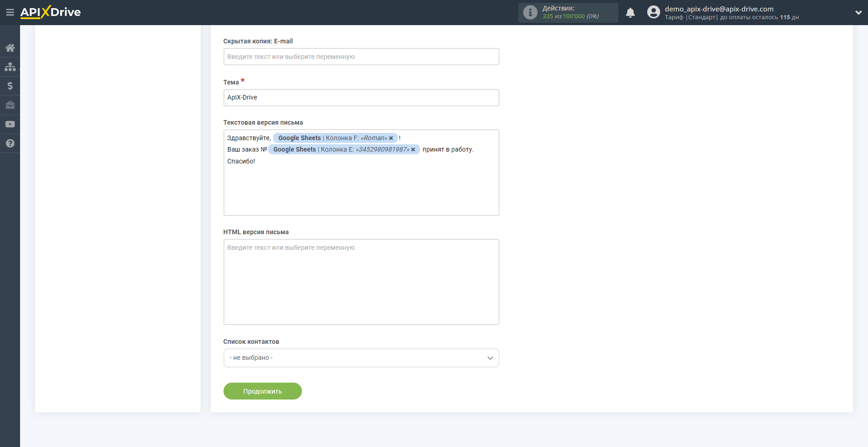Screen dimensions: 868x447
Task: Click the word Спасибо! in letter text
Action: [241, 161]
